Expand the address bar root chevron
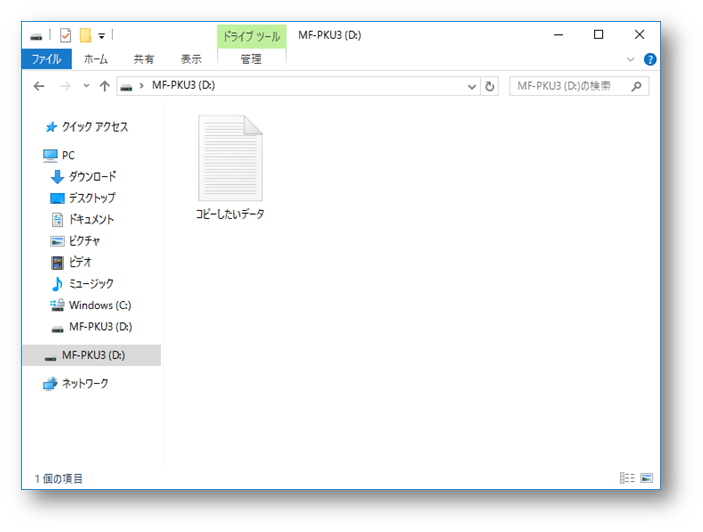703x532 pixels. (x=142, y=86)
